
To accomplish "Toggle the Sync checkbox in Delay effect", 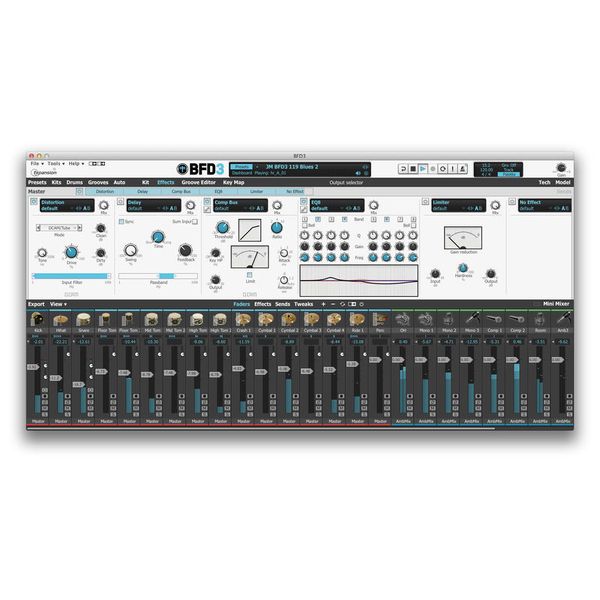I will point(119,221).
